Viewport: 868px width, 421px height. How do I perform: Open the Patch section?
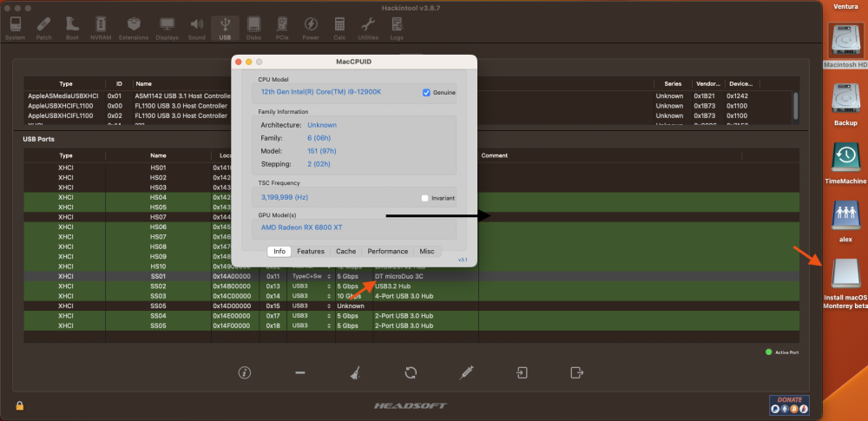[x=43, y=29]
